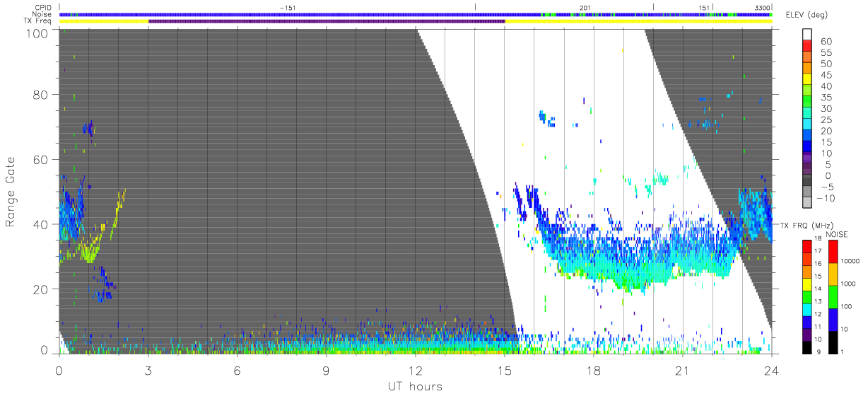
Task: Click the CPID value 3300
Action: point(762,8)
